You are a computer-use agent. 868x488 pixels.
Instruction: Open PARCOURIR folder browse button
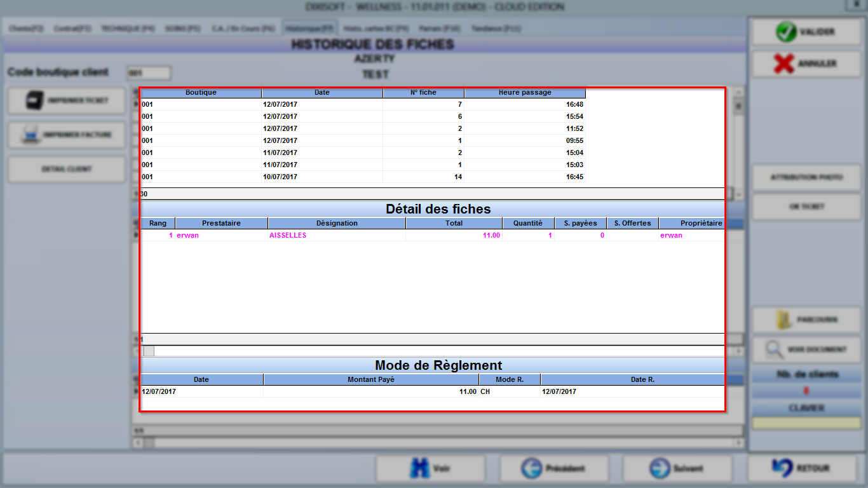point(808,320)
